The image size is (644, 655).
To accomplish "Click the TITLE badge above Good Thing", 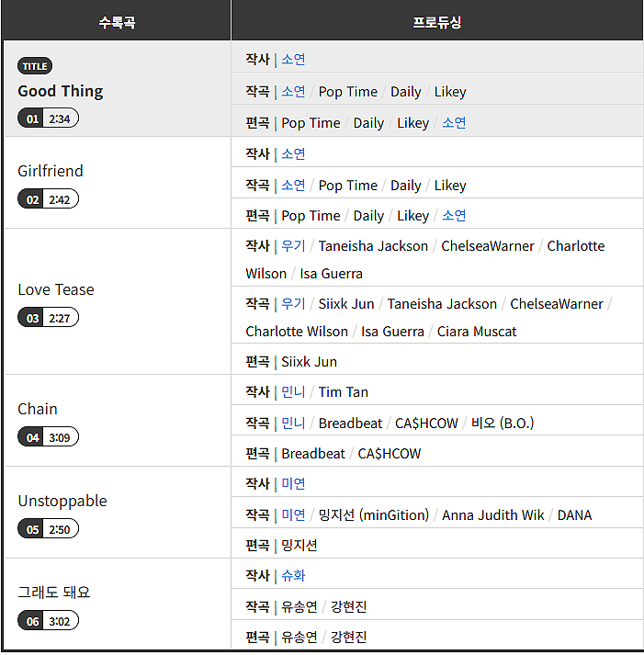I will point(35,66).
